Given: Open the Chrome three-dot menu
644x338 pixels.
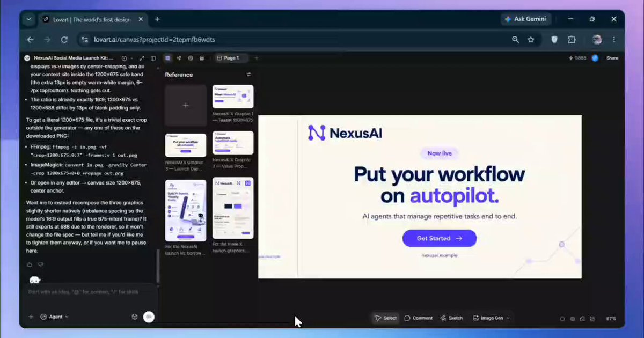Looking at the screenshot, I should [614, 40].
